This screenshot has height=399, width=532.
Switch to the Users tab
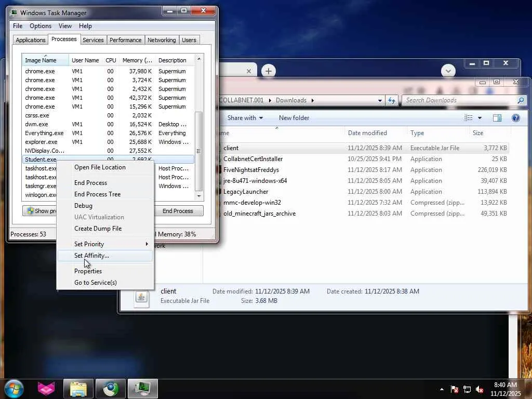189,40
